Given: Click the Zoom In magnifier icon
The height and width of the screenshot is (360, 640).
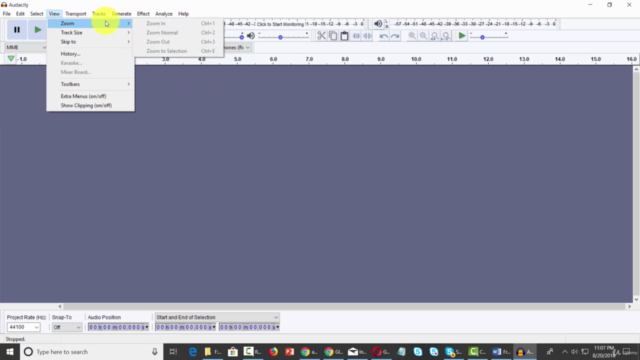Looking at the screenshot, I should coord(412,36).
